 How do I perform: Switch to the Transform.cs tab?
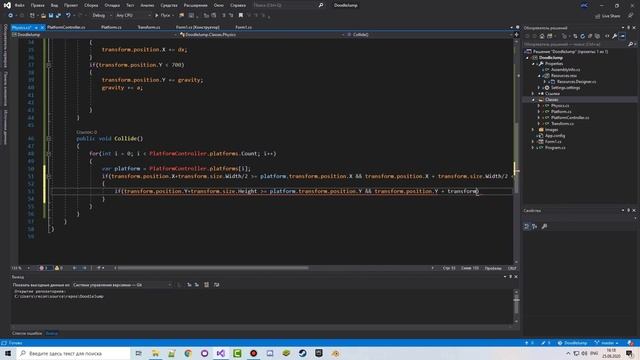tap(149, 27)
